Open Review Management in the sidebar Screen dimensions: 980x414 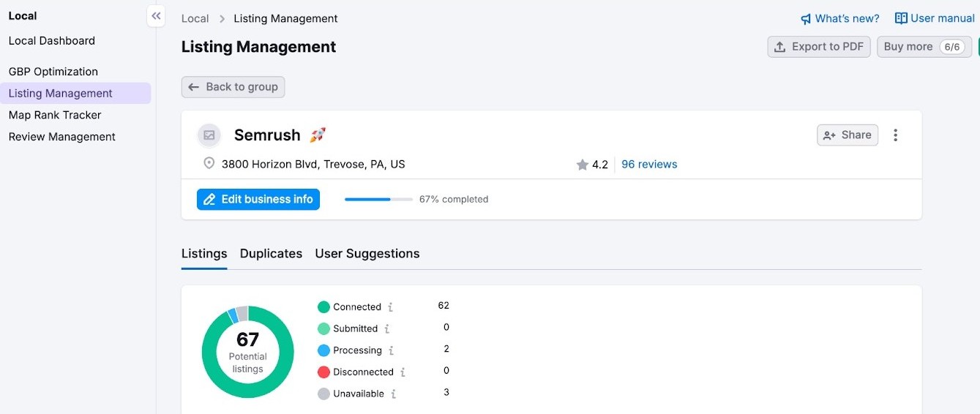62,137
